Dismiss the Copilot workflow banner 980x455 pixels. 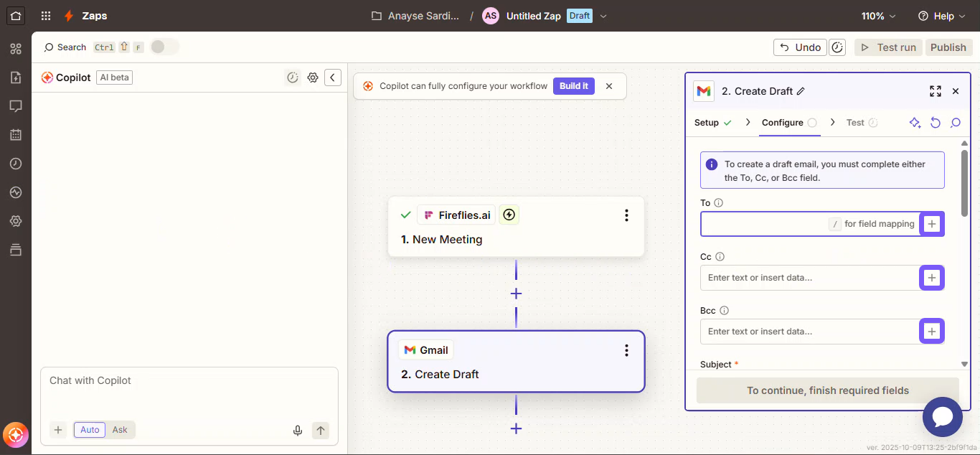pos(609,86)
